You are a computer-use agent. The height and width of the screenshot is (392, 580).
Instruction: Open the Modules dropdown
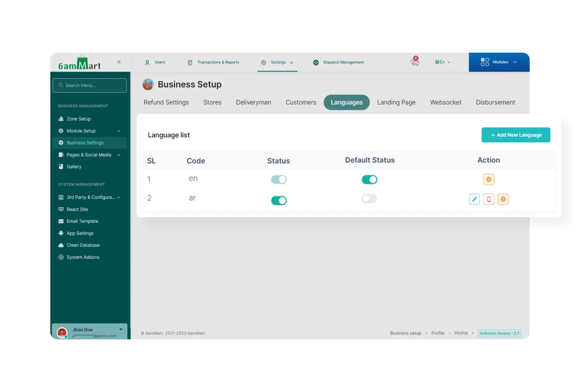(499, 62)
